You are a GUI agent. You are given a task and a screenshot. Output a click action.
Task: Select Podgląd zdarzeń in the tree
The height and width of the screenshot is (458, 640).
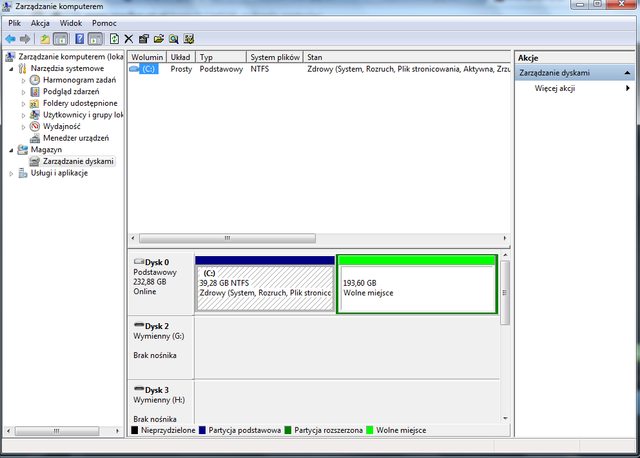[x=71, y=91]
